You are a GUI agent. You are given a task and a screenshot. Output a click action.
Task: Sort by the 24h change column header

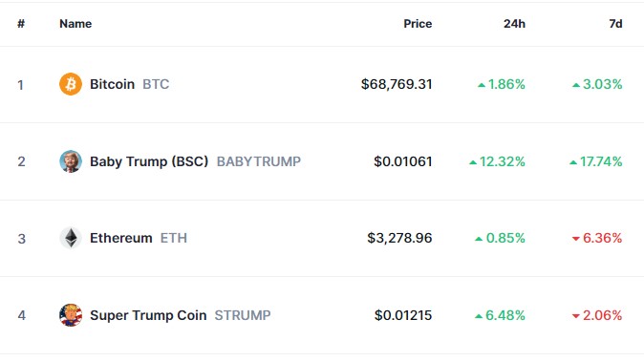coord(514,24)
